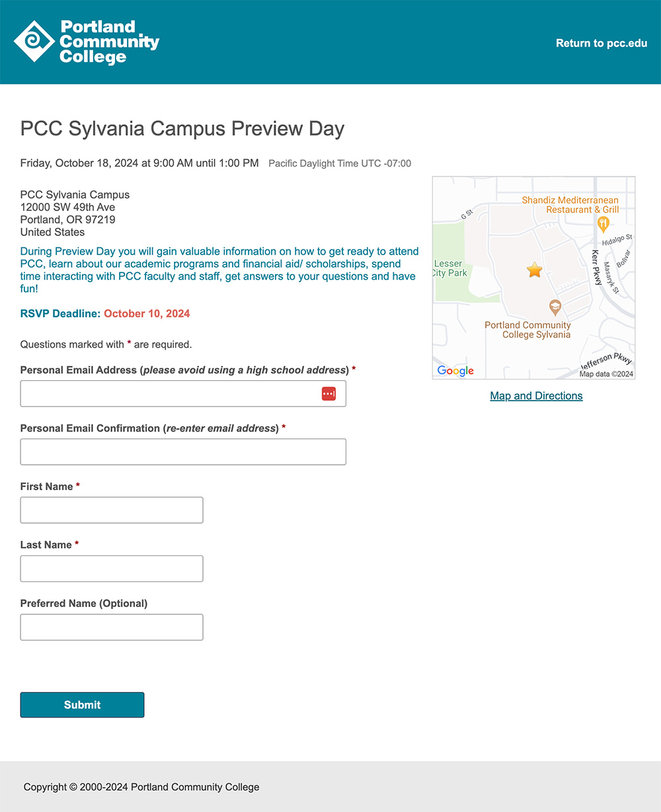Click the Personal Email Confirmation field
The height and width of the screenshot is (812, 661).
pos(183,452)
